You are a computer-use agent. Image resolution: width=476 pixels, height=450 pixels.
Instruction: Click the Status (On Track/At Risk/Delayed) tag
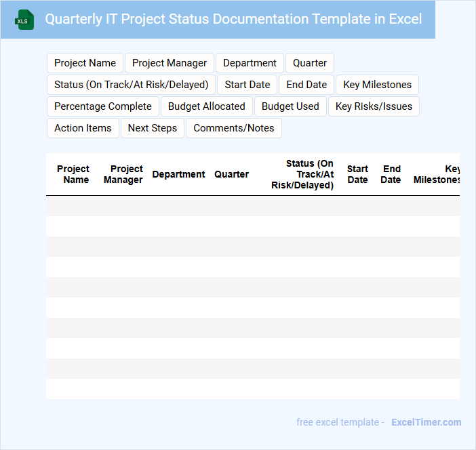click(x=131, y=85)
